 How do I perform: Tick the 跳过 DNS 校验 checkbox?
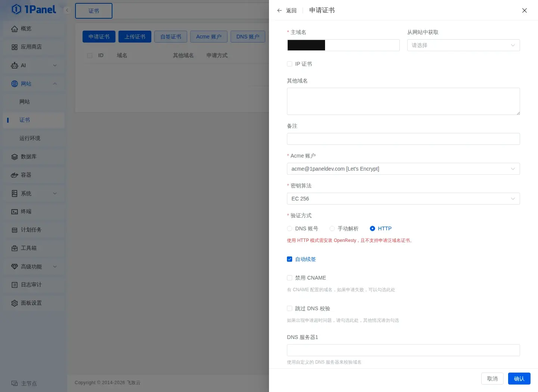pyautogui.click(x=290, y=308)
